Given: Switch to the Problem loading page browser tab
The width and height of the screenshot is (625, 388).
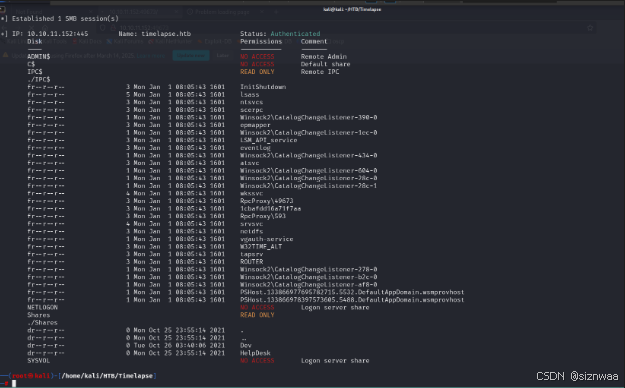Looking at the screenshot, I should pos(222,12).
